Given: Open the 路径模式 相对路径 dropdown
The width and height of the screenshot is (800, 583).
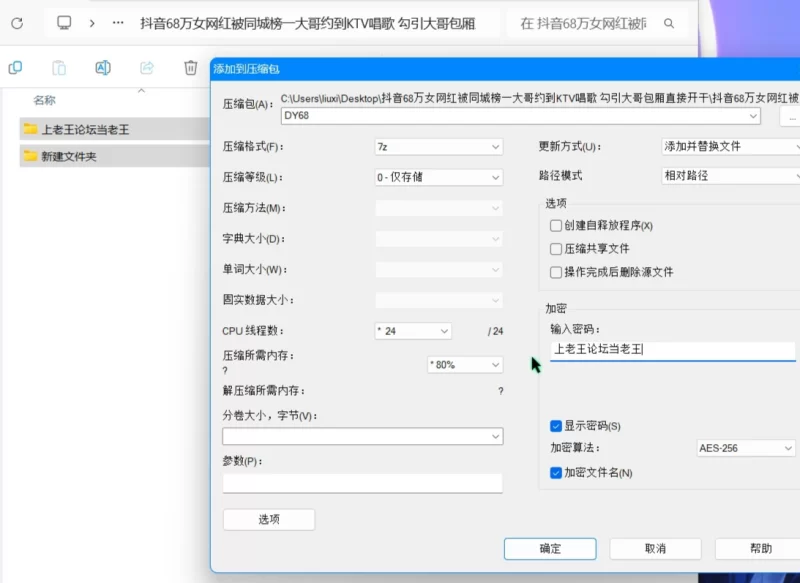Looking at the screenshot, I should click(731, 176).
